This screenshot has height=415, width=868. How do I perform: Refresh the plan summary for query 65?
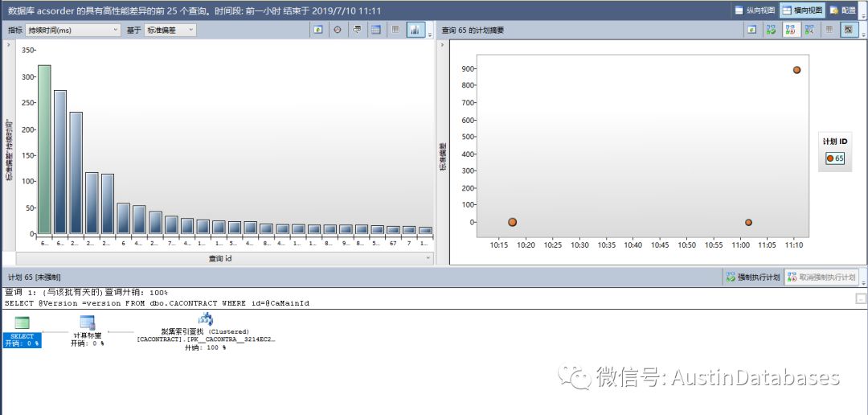tap(751, 30)
